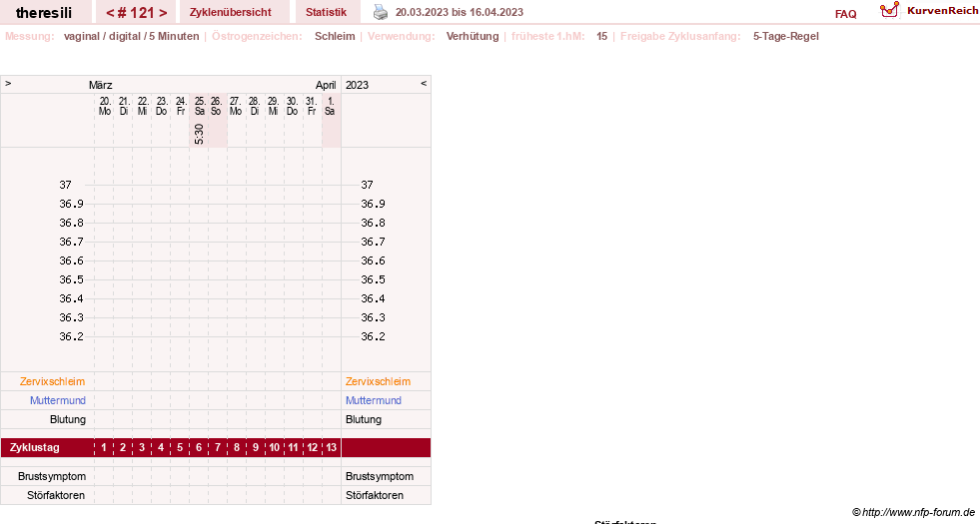
Task: Click Zyklustag cell 3
Action: [142, 448]
